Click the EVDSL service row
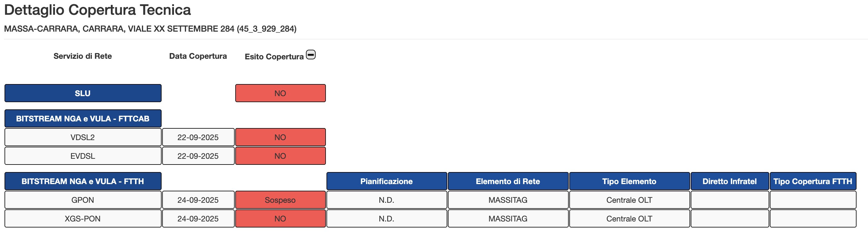Image resolution: width=868 pixels, height=232 pixels. [x=82, y=156]
